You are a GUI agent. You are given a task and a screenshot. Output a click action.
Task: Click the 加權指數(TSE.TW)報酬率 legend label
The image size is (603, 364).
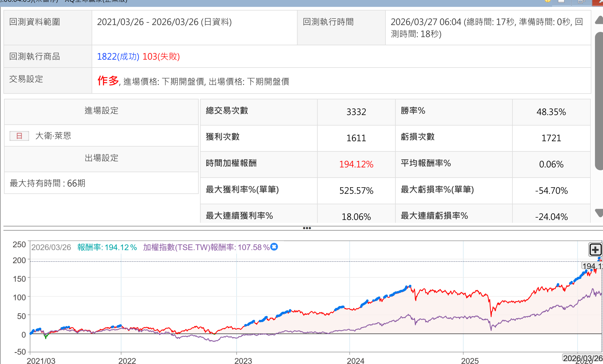(206, 247)
